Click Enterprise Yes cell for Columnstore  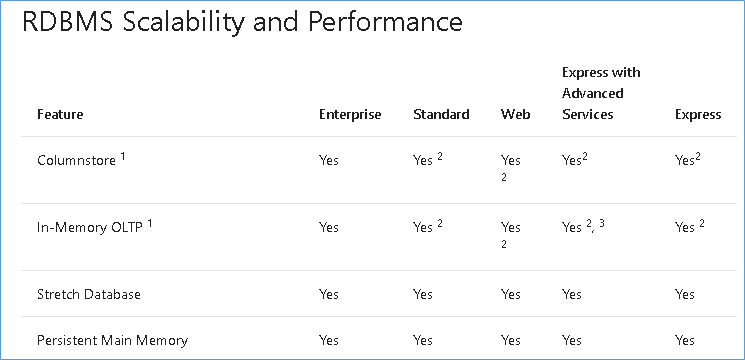[x=329, y=161]
